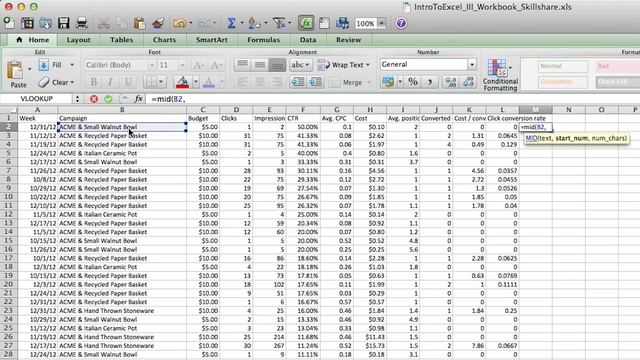
Task: Click the Media Browser icon
Action: tap(342, 23)
